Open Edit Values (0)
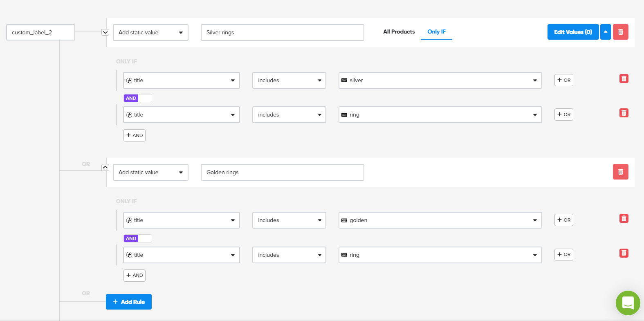Screen dimensions: 644x321 click(573, 32)
